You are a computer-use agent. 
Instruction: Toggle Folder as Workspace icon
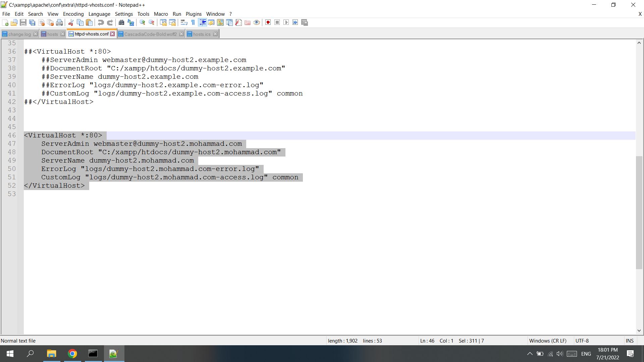click(x=248, y=22)
